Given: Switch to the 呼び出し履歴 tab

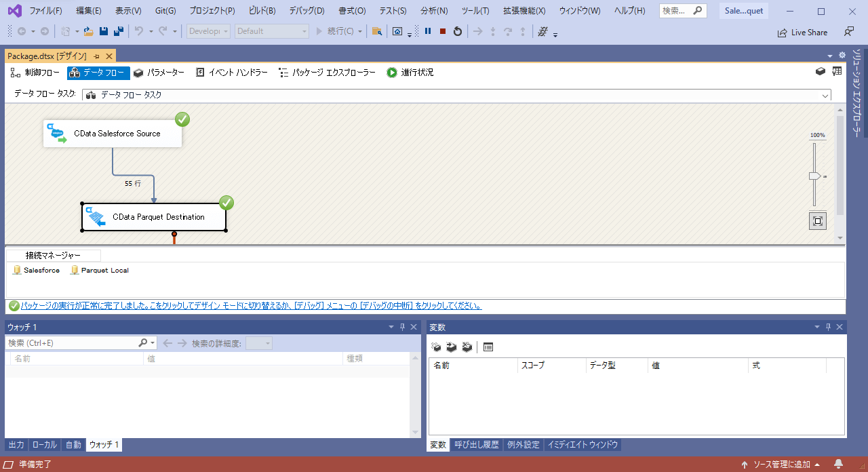Looking at the screenshot, I should click(x=476, y=445).
